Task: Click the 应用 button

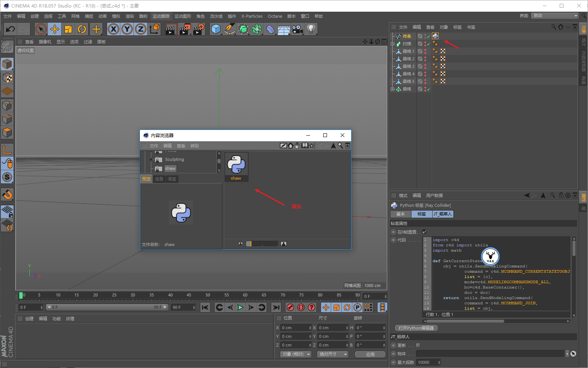Action: click(370, 354)
